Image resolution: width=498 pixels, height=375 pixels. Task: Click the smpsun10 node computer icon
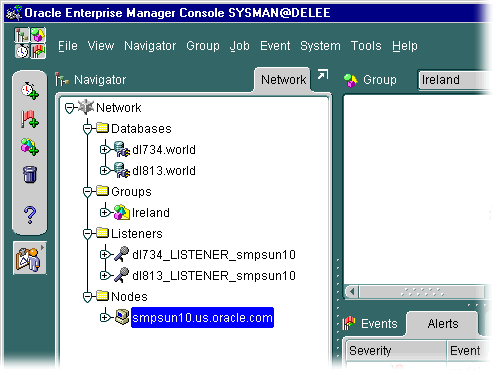coord(122,317)
